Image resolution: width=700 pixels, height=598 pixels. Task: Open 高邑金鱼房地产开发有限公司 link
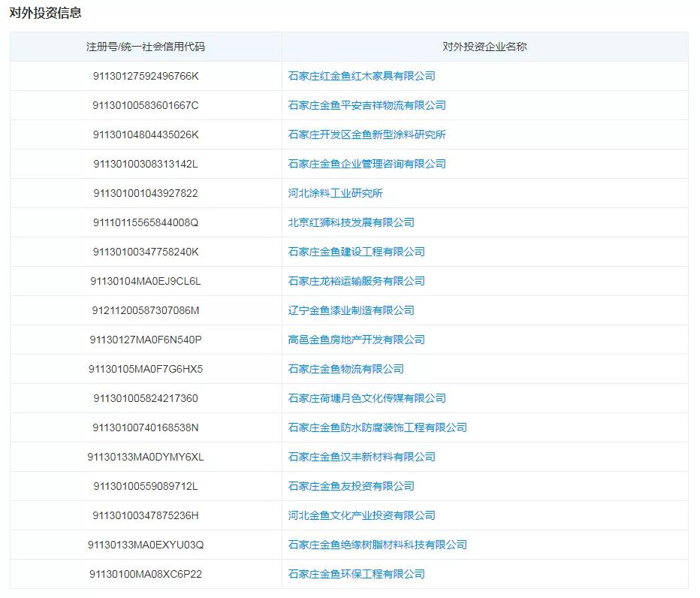click(355, 340)
